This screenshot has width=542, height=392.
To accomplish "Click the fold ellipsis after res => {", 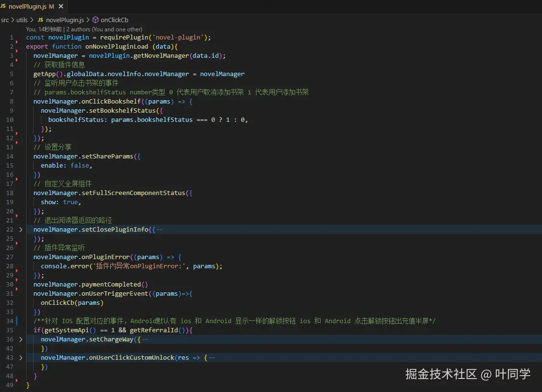I will click(x=211, y=358).
